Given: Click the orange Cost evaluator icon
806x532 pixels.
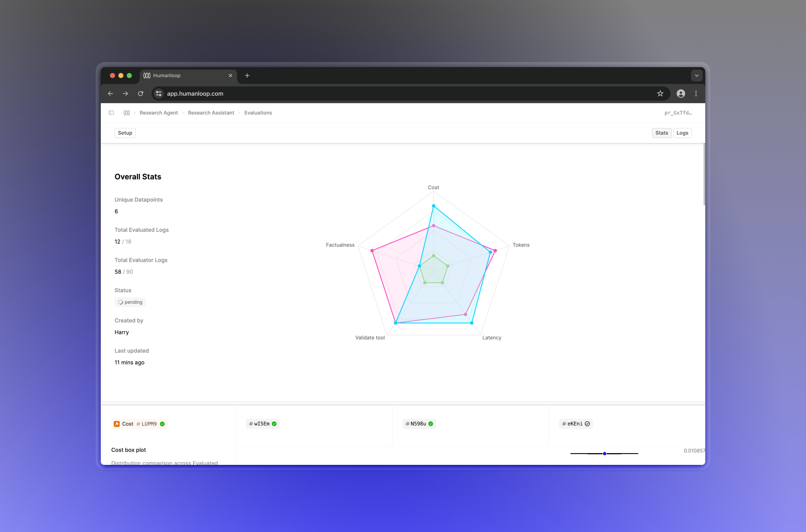Looking at the screenshot, I should pyautogui.click(x=117, y=424).
